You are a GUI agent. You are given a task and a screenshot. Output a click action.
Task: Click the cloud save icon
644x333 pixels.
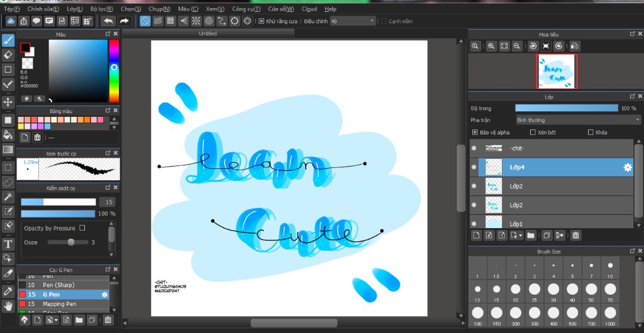(x=11, y=21)
